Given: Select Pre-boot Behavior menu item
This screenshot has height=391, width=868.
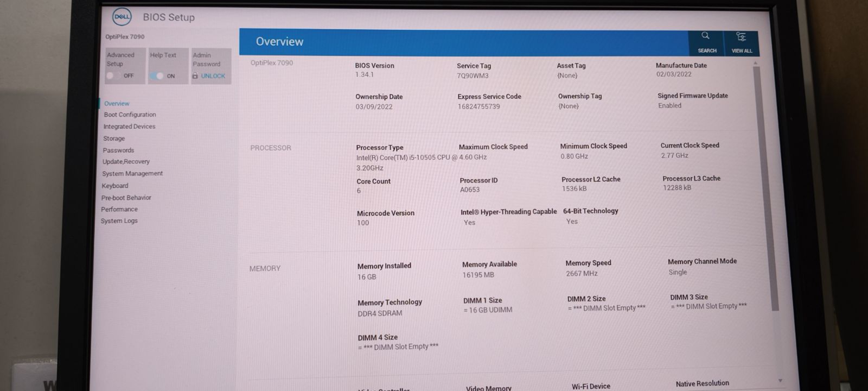Looking at the screenshot, I should pos(126,198).
